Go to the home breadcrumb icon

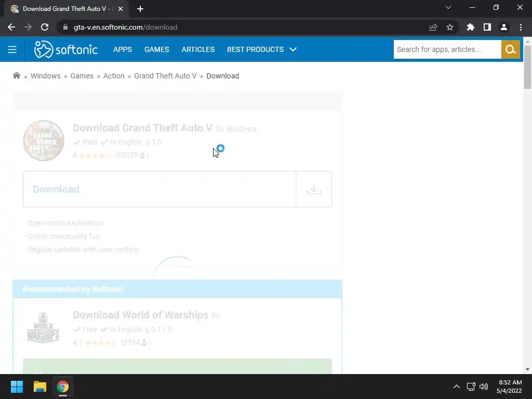pyautogui.click(x=16, y=76)
